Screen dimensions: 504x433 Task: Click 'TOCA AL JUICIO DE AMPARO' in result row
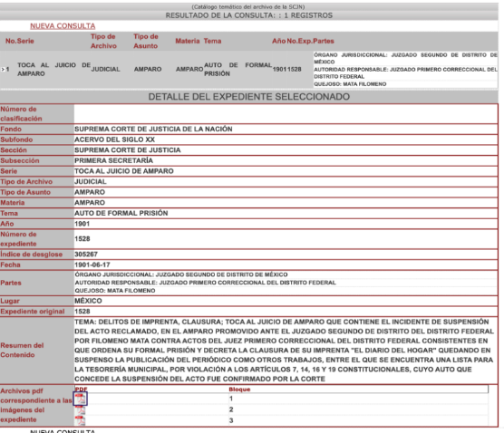coord(53,70)
